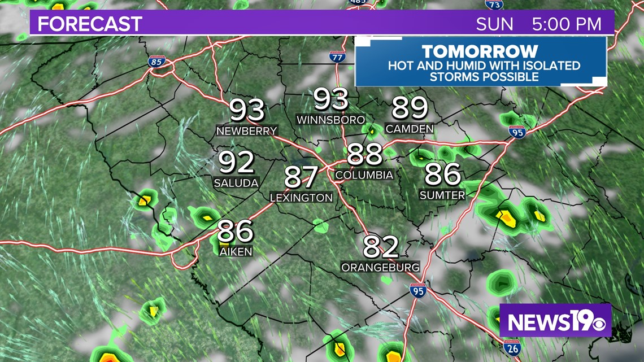Screen dimensions: 644x362
Task: Click the NEWS19 station logo text
Action: pyautogui.click(x=545, y=321)
